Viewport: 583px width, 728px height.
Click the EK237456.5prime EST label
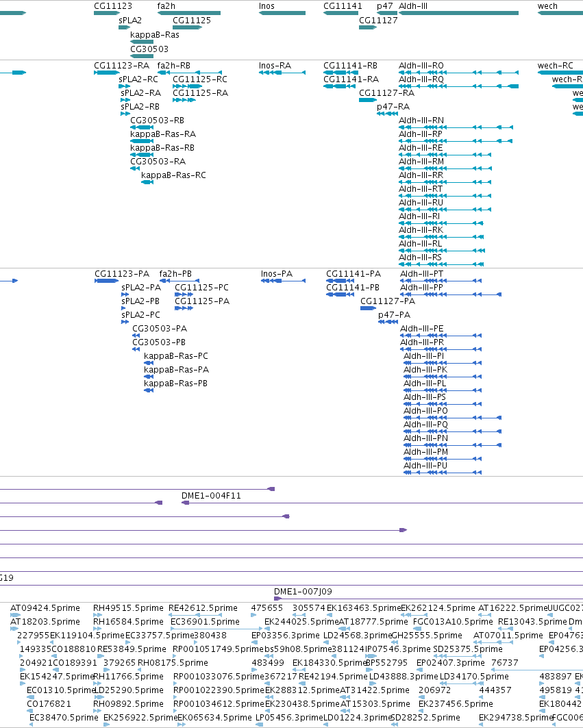coord(456,704)
